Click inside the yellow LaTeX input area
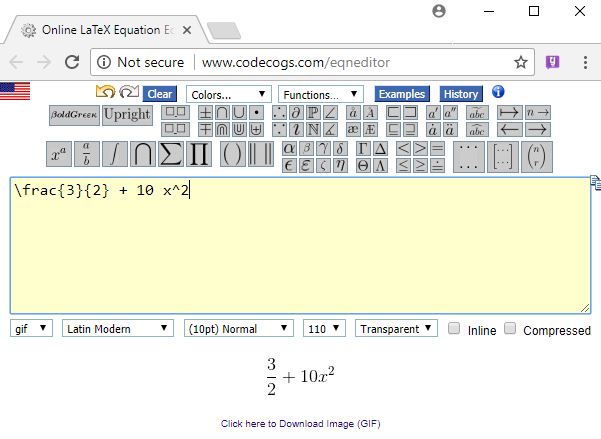This screenshot has height=439, width=601. (x=300, y=250)
